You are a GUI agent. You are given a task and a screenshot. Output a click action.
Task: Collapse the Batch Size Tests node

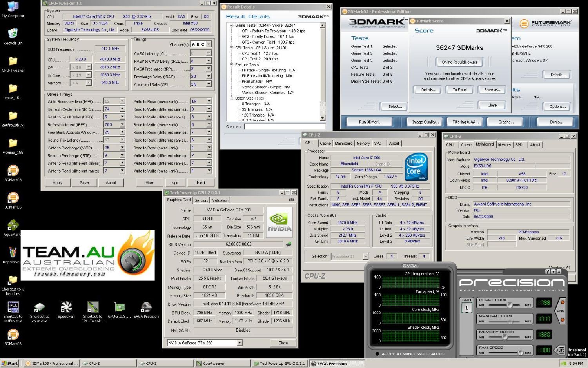point(231,98)
